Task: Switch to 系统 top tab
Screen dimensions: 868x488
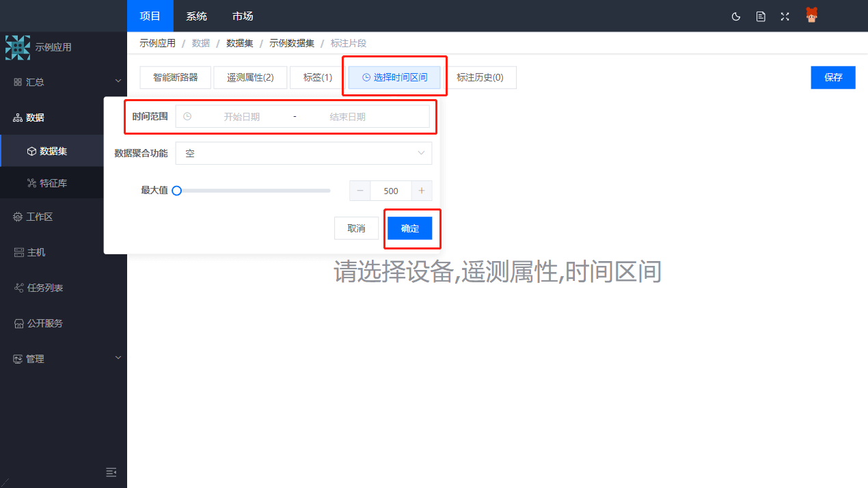Action: click(x=196, y=16)
